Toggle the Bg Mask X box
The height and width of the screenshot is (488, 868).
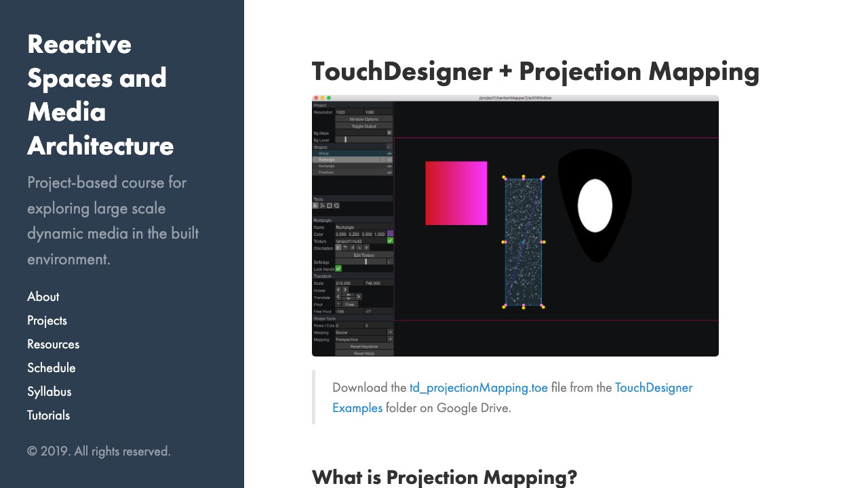[x=389, y=133]
